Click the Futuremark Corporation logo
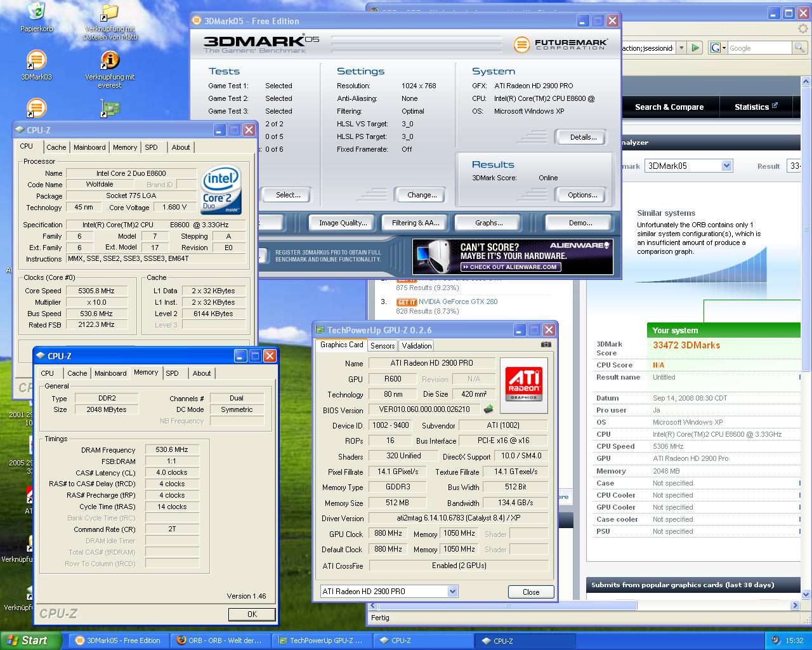 [560, 44]
